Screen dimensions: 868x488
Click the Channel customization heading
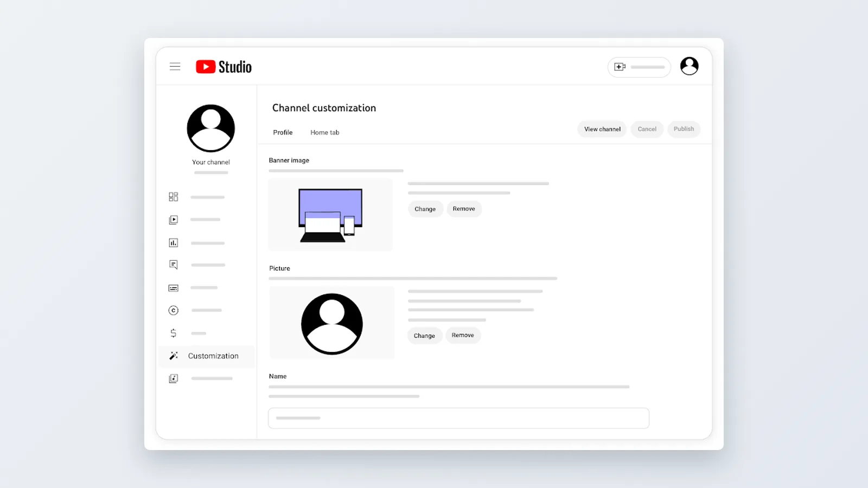324,108
